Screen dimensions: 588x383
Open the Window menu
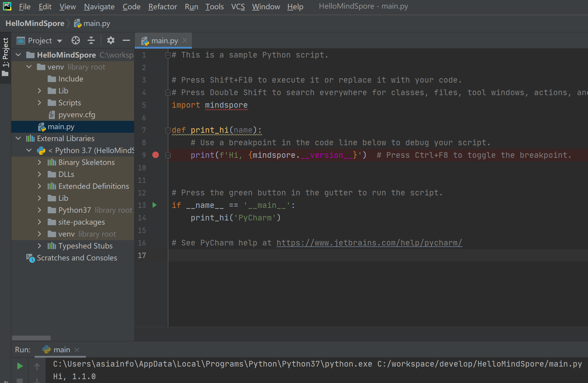click(266, 7)
